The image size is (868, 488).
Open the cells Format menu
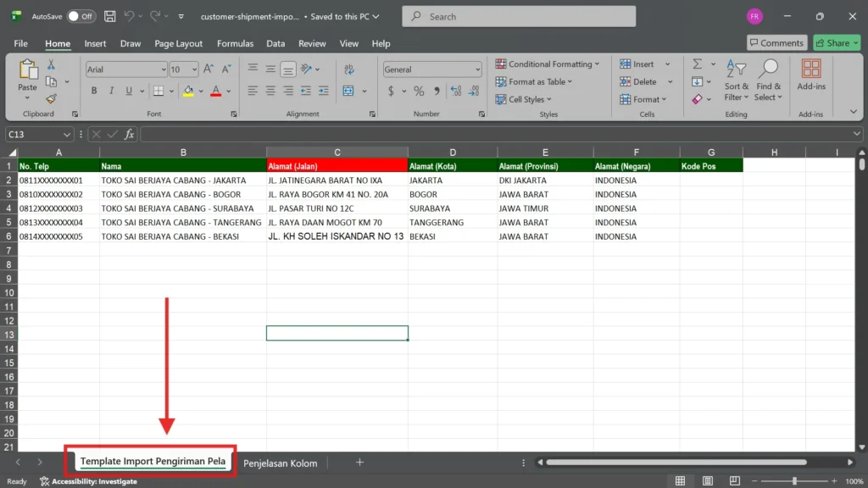click(x=643, y=100)
